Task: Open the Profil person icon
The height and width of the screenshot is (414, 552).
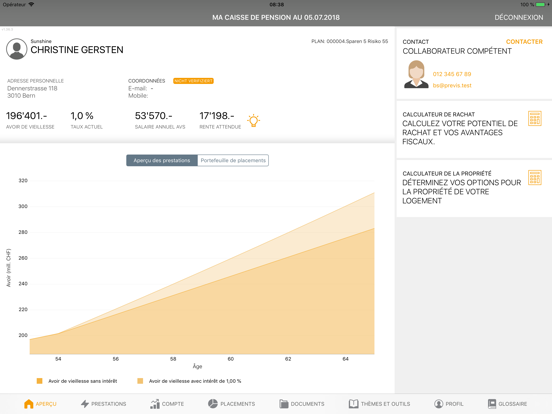Action: point(438,404)
